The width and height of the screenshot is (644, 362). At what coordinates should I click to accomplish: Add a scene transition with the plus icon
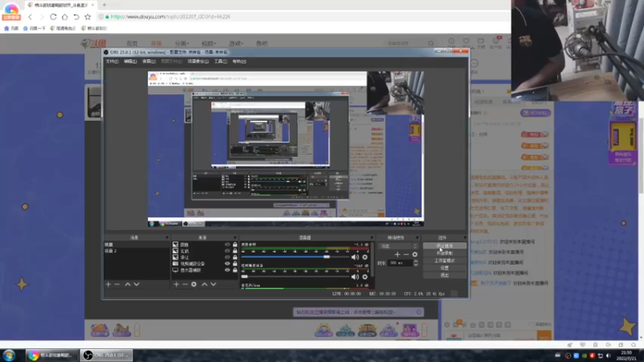coord(397,254)
